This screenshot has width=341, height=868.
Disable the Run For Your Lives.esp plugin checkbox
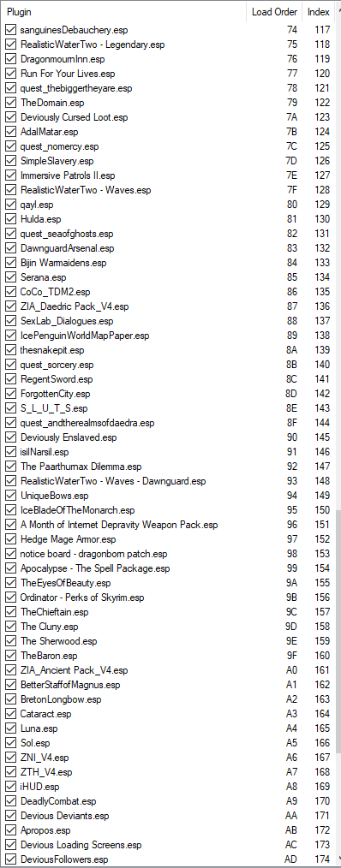[x=10, y=74]
